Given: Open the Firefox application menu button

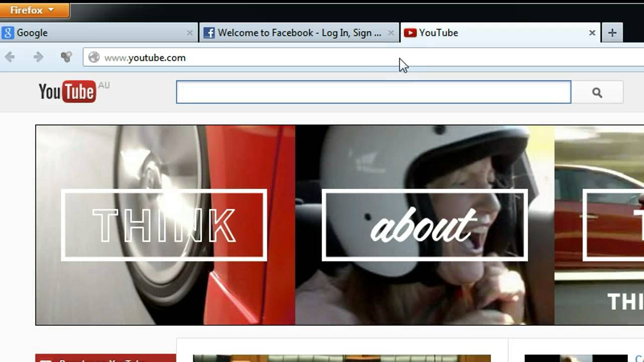Looking at the screenshot, I should pos(34,10).
